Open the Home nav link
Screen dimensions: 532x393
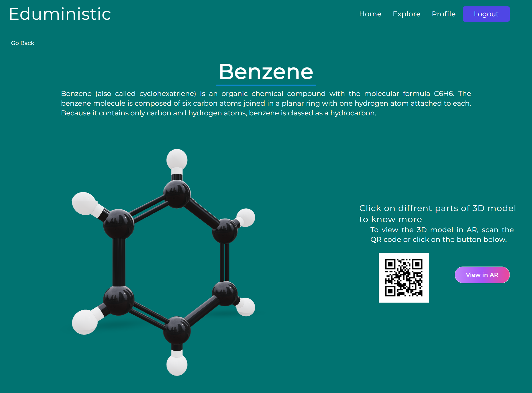tap(370, 14)
